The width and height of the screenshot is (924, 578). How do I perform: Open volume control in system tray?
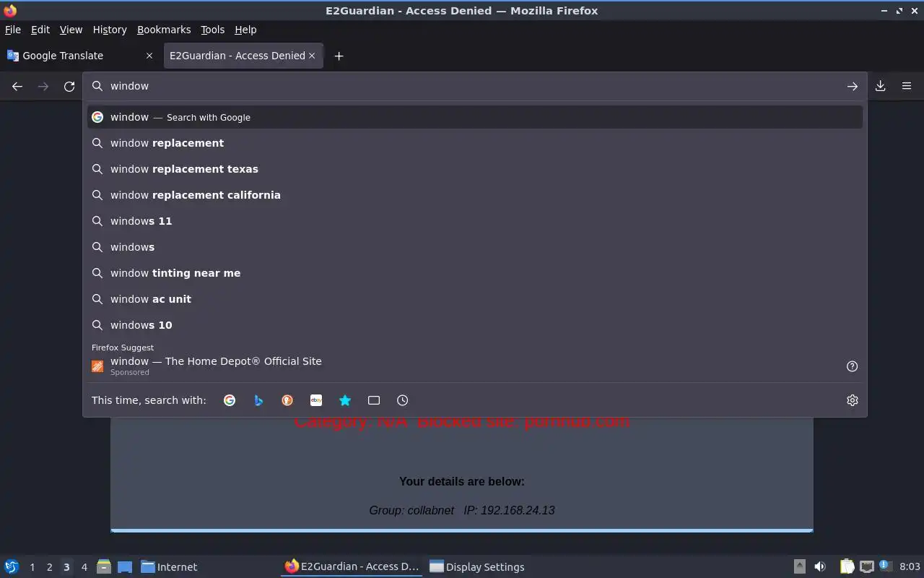(820, 566)
